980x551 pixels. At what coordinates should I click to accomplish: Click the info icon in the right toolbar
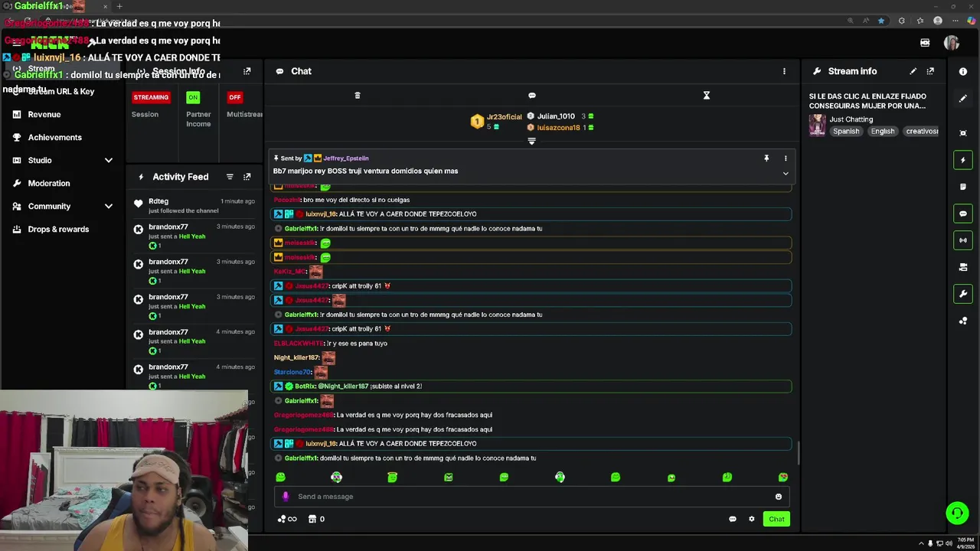click(963, 71)
